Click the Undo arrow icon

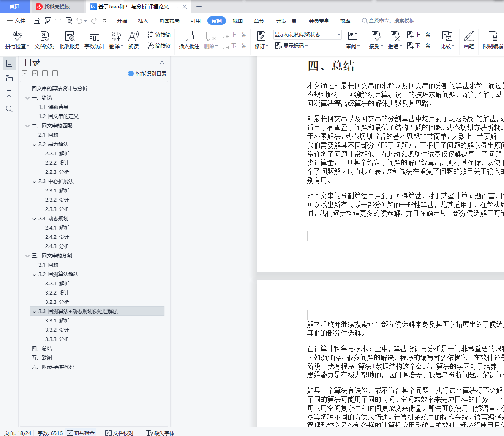79,21
